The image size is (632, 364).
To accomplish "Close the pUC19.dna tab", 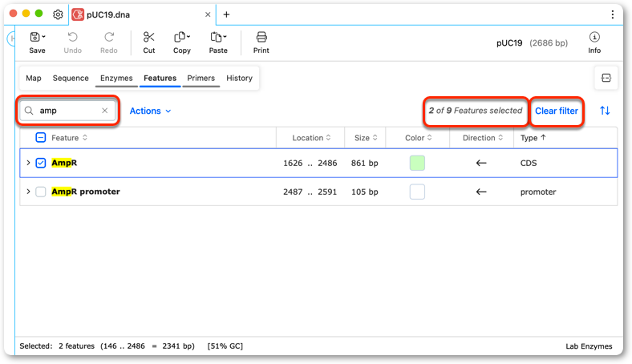I will [208, 14].
